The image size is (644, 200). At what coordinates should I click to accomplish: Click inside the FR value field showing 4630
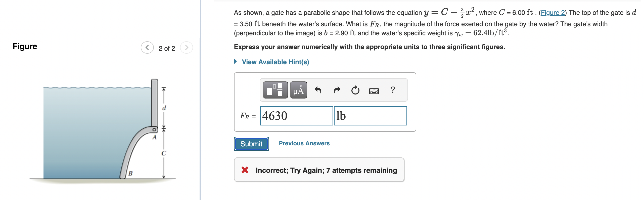[296, 116]
